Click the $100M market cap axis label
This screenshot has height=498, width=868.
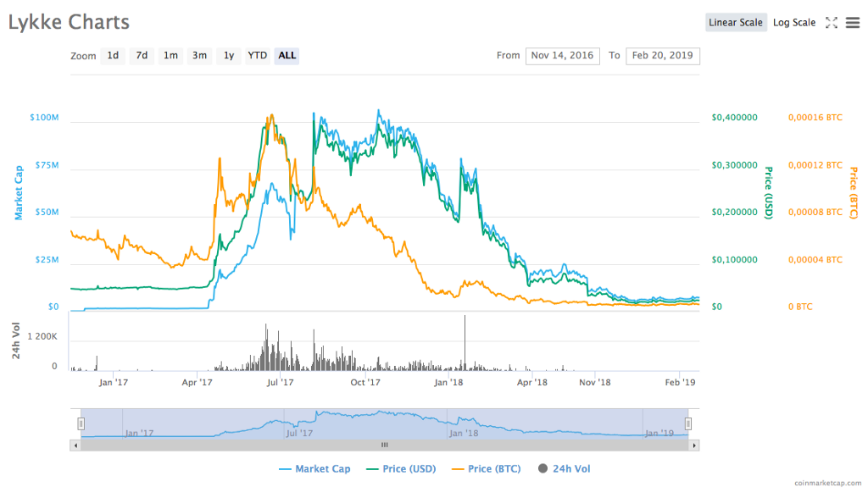click(44, 118)
